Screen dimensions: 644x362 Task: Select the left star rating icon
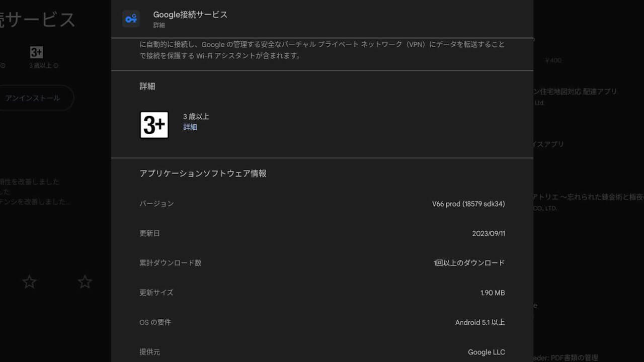[x=29, y=282]
